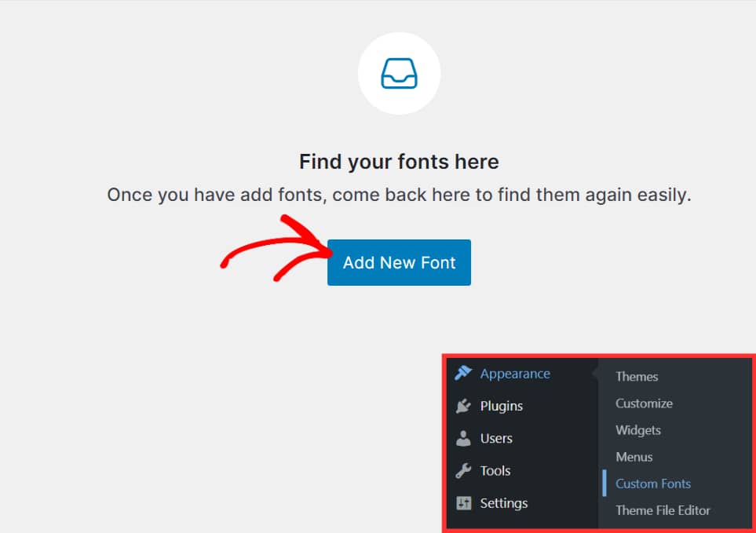
Task: Click the "Once you have add fonts" description text
Action: (399, 195)
